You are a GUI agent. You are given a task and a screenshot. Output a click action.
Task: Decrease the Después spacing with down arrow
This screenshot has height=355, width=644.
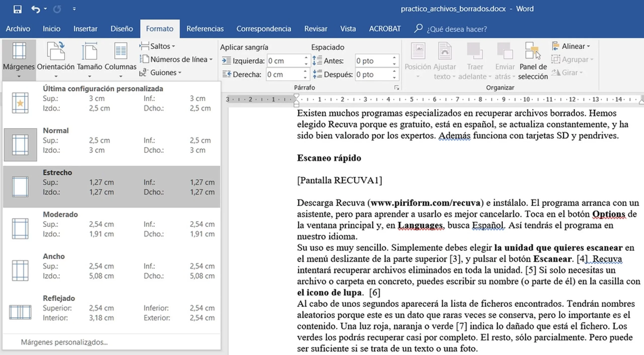pyautogui.click(x=394, y=77)
